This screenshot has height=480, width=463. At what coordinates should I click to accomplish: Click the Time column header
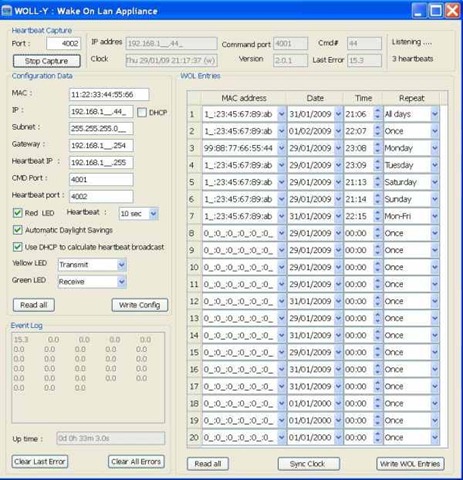click(x=363, y=98)
